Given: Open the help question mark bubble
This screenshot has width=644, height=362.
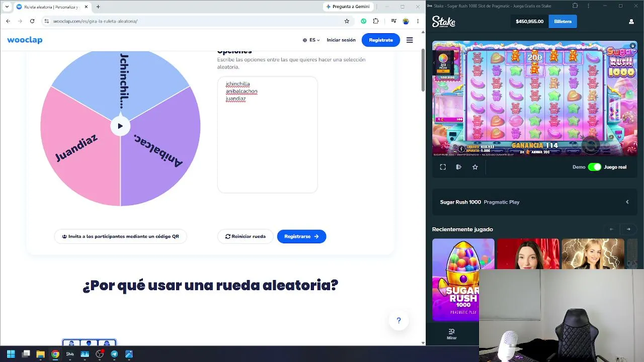Looking at the screenshot, I should click(x=398, y=320).
